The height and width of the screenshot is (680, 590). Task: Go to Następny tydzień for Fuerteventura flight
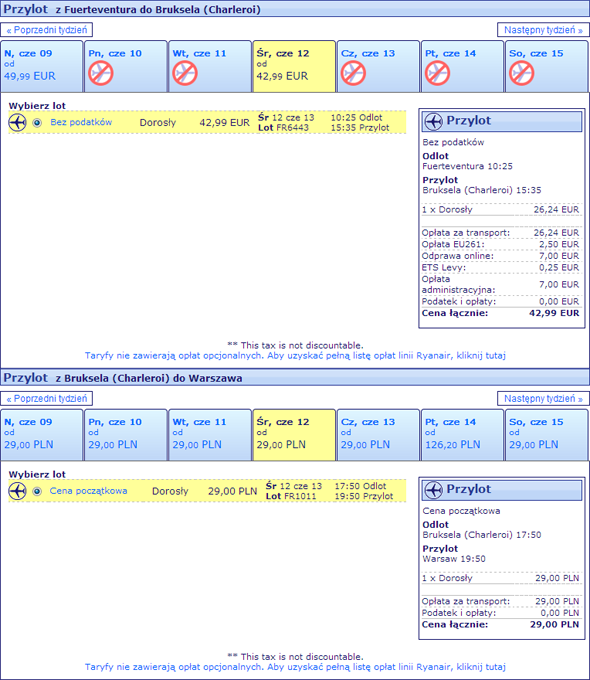pyautogui.click(x=543, y=30)
